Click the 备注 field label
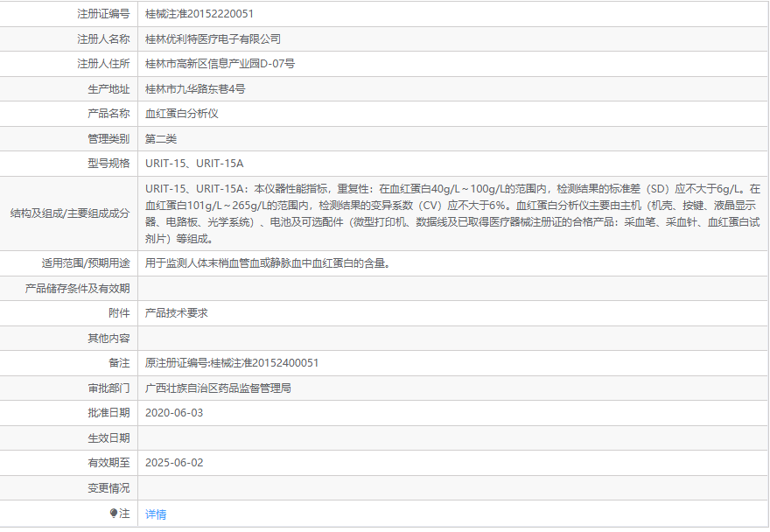The height and width of the screenshot is (532, 770). click(119, 363)
